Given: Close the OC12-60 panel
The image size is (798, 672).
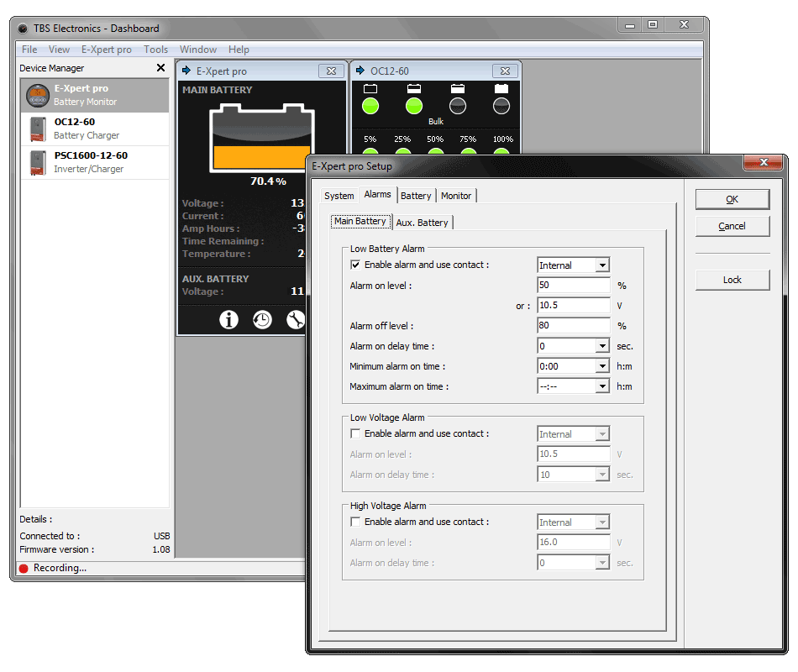Looking at the screenshot, I should [x=504, y=71].
